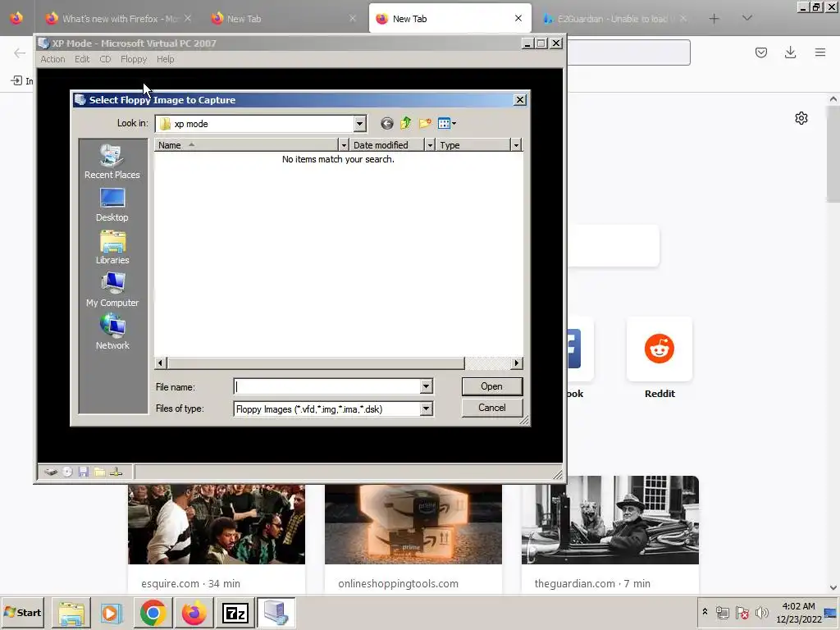Select My Computer in places sidebar
840x630 pixels.
pyautogui.click(x=112, y=290)
